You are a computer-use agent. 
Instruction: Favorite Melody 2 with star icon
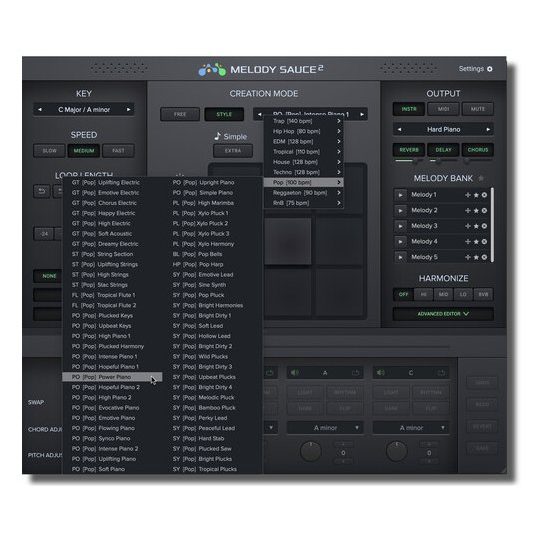click(476, 210)
